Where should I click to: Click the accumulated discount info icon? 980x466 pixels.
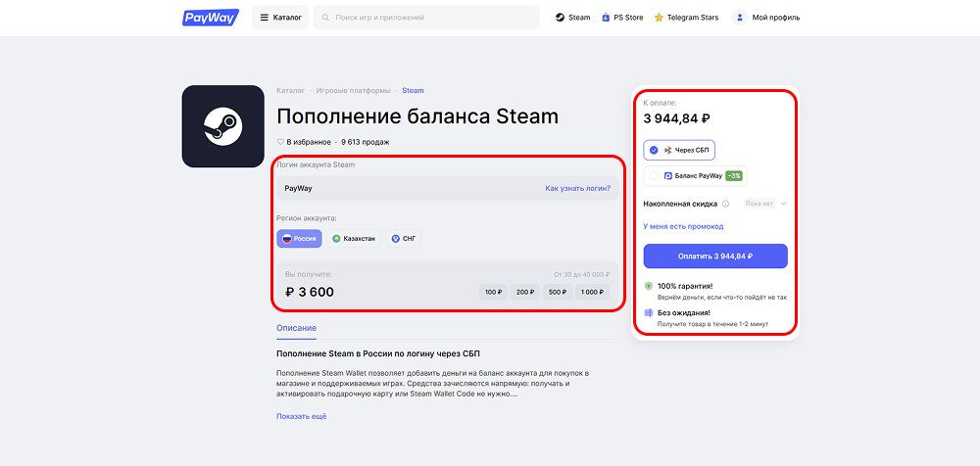point(725,204)
